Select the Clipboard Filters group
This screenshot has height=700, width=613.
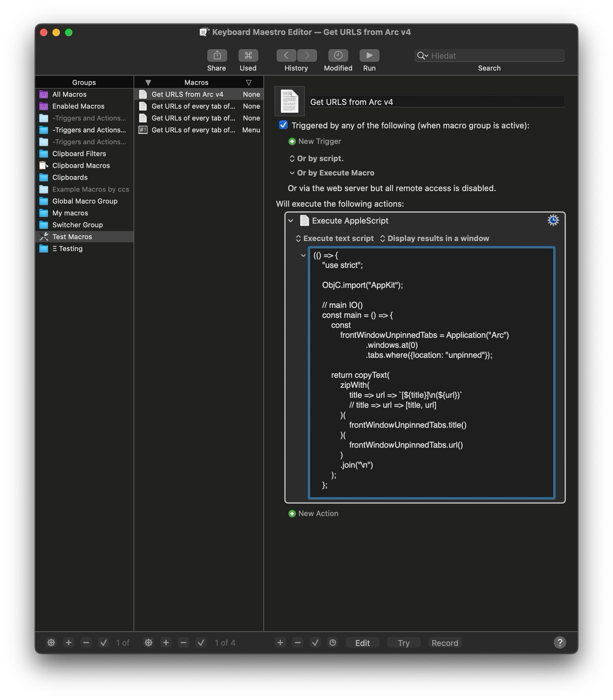coord(79,154)
